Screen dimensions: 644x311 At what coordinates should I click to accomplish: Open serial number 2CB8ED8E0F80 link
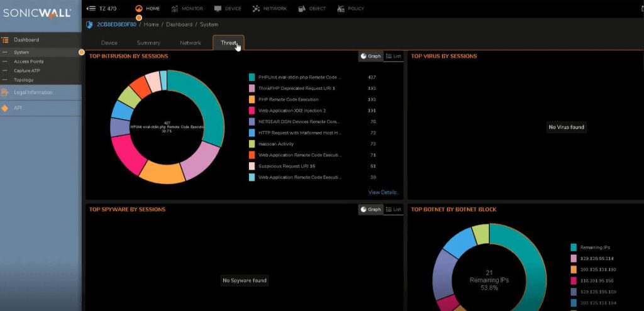pyautogui.click(x=116, y=25)
